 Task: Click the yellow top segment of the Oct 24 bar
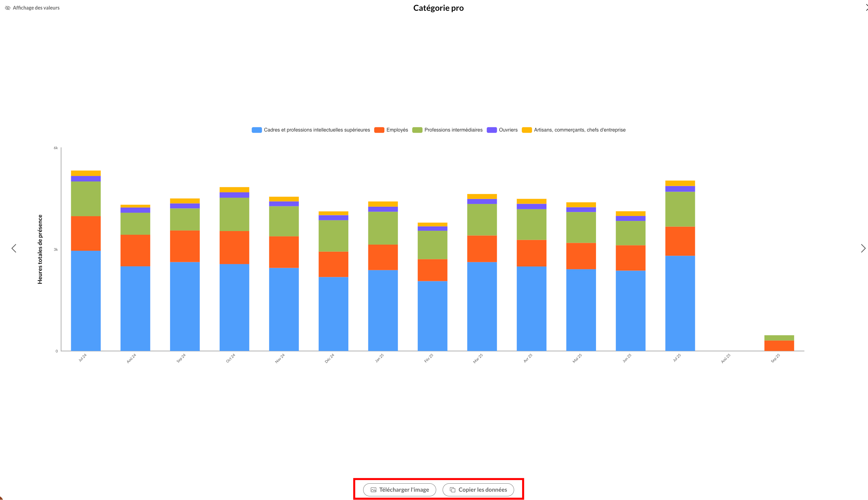pyautogui.click(x=234, y=189)
